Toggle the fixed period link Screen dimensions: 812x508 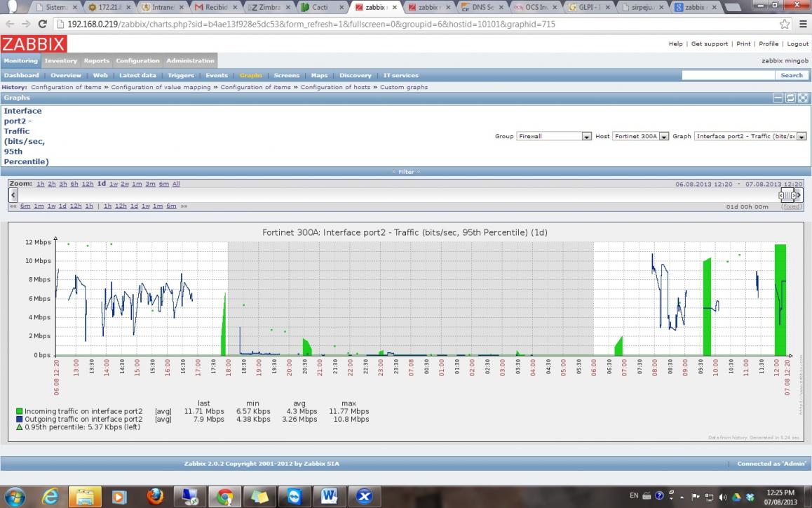(792, 206)
